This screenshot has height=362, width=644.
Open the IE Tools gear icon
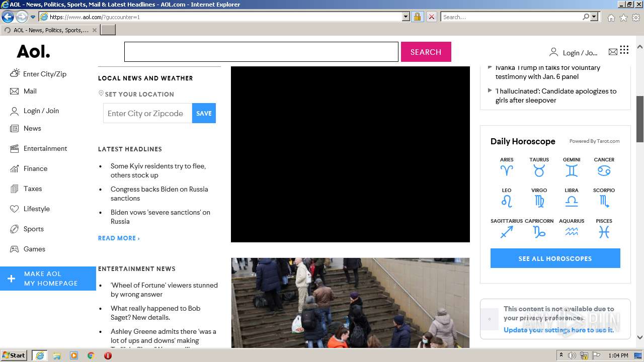coord(636,17)
